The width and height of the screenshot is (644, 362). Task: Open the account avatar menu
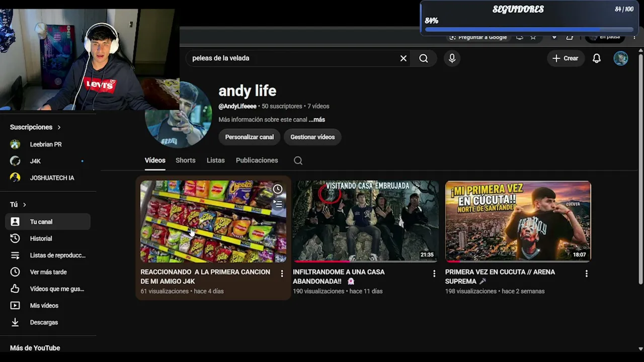point(620,58)
